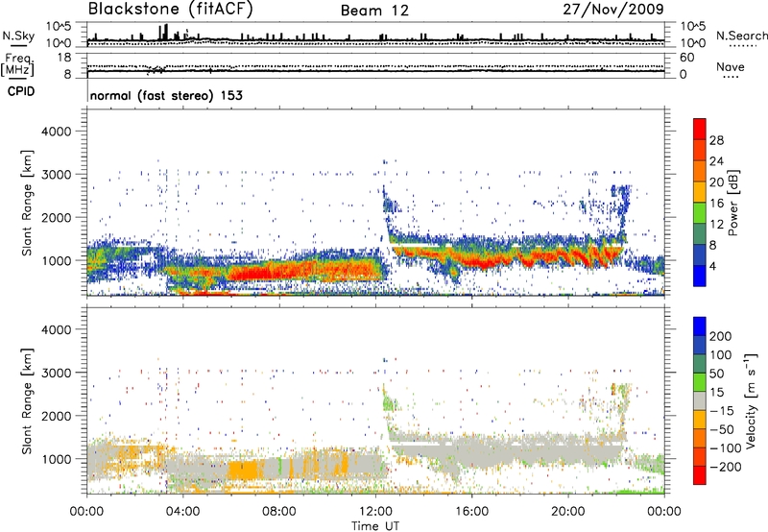This screenshot has height=532, width=768.
Task: Click '4000' tick on power panel
Action: (x=57, y=132)
